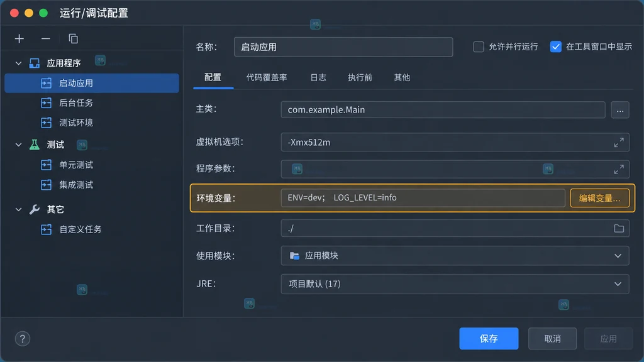Switch to the 代码覆盖率 tab

click(267, 77)
